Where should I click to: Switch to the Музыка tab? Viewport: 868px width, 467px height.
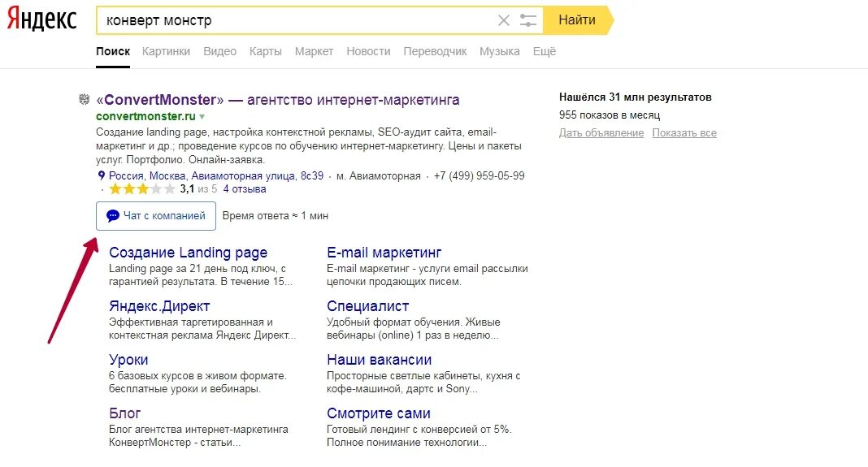500,51
